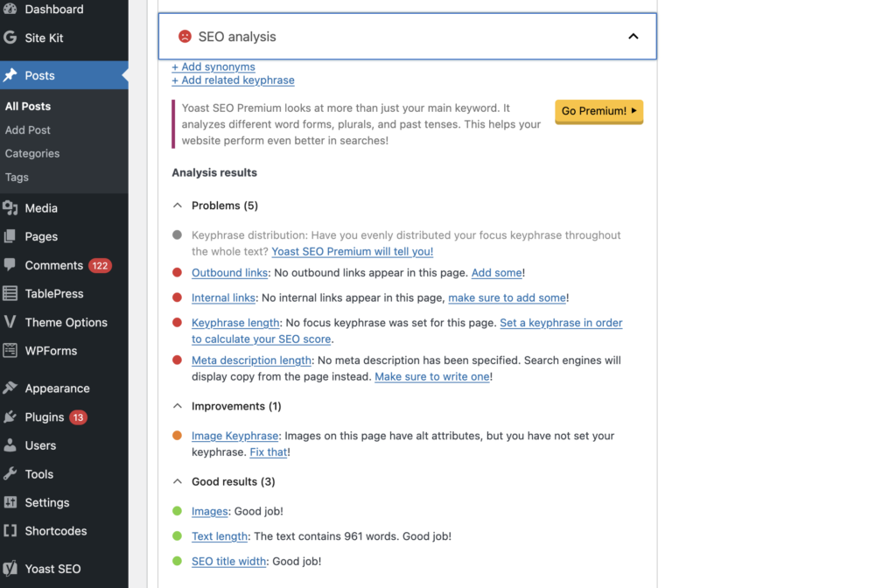Open the Pages menu label

(x=41, y=236)
